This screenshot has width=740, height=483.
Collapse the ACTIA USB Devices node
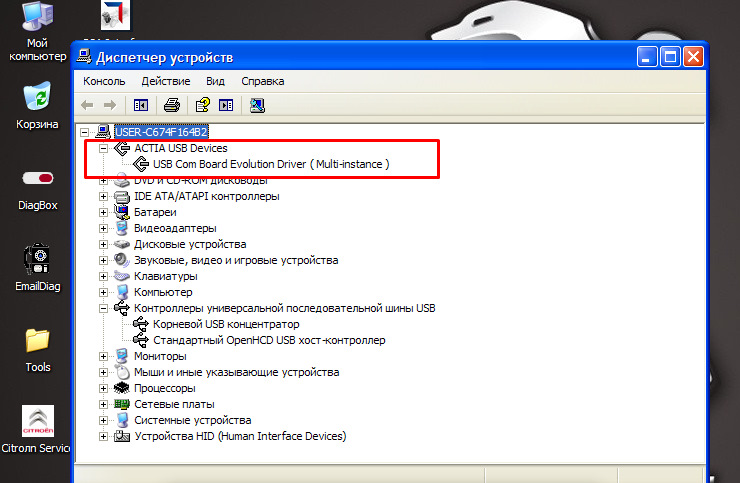pyautogui.click(x=103, y=148)
